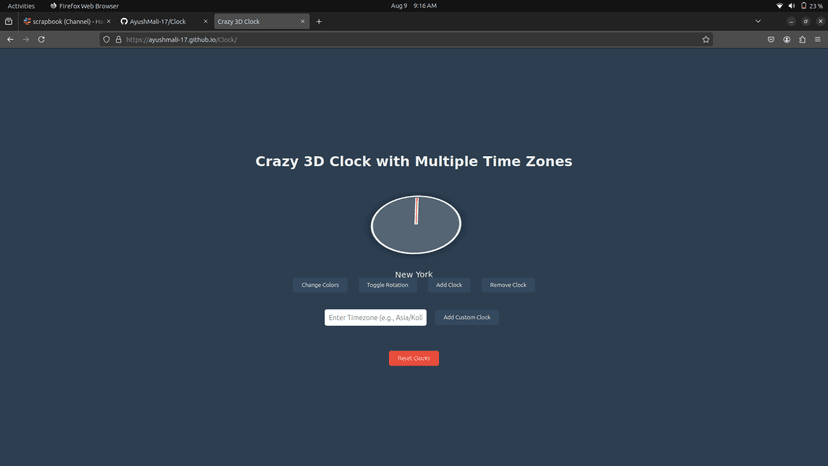This screenshot has width=828, height=466.
Task: Reload the current page
Action: [41, 40]
